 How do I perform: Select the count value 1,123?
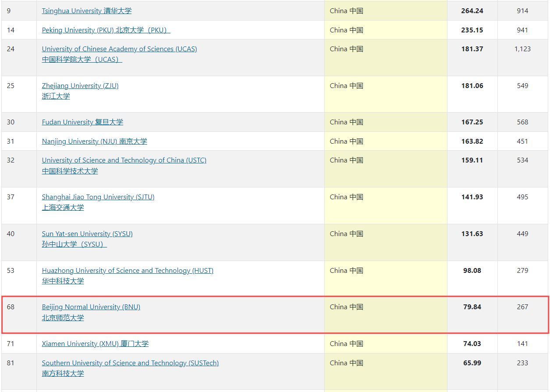pos(522,49)
